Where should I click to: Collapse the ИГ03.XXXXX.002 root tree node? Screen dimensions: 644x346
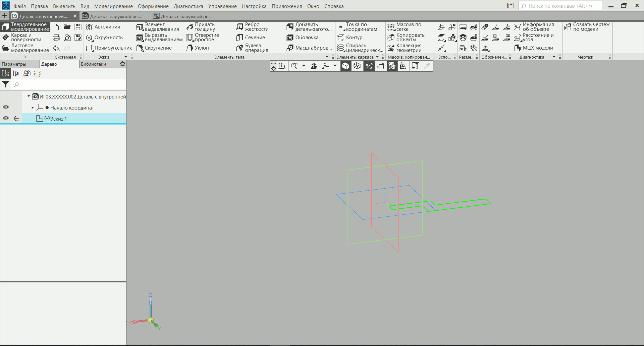pyautogui.click(x=29, y=96)
